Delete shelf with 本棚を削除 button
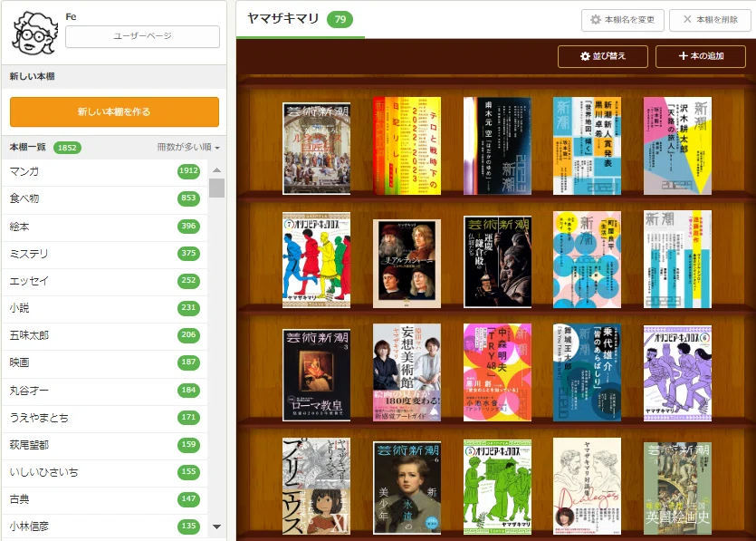The width and height of the screenshot is (756, 541). click(x=710, y=20)
